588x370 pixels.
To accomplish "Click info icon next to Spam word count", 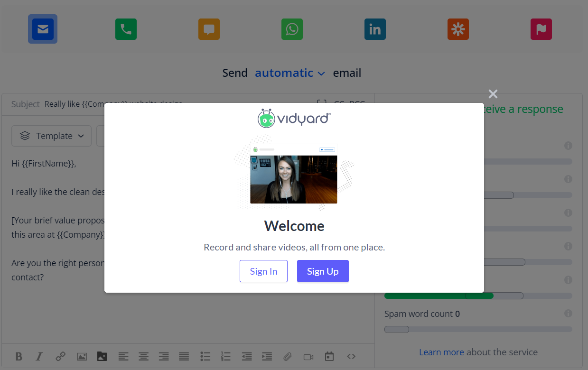I will pos(568,314).
